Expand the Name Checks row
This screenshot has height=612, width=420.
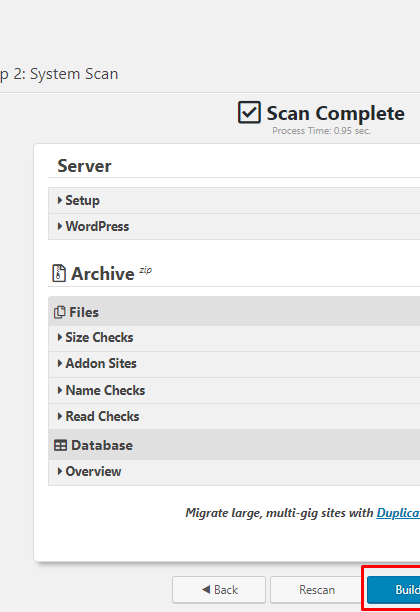tap(234, 390)
